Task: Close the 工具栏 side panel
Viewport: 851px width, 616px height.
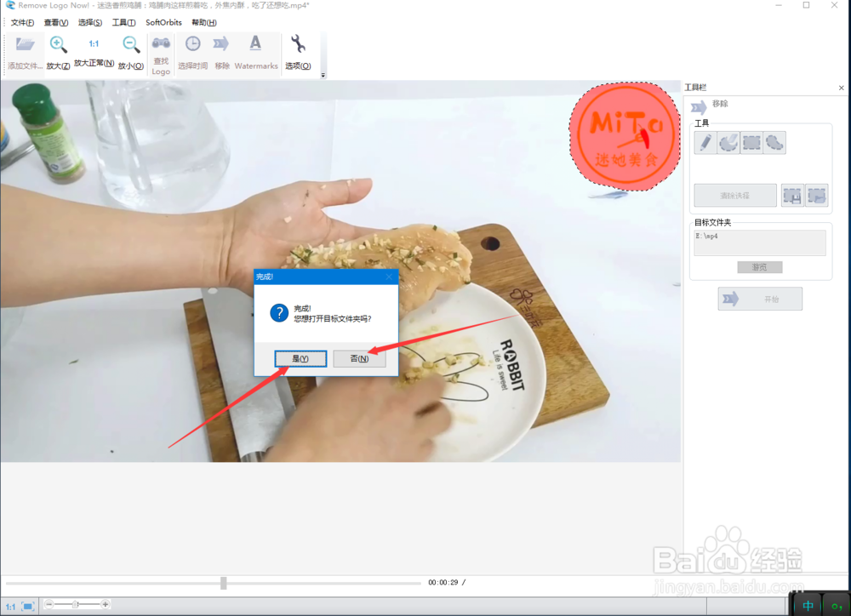Action: 842,88
